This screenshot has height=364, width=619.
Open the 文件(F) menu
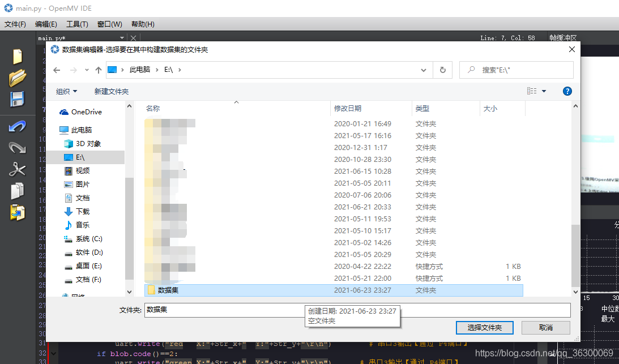tap(15, 24)
